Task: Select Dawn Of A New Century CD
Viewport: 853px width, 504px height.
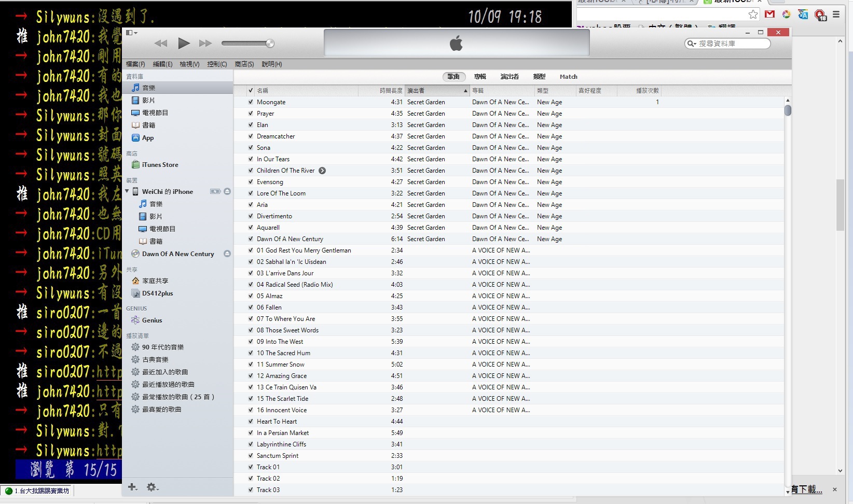Action: 178,254
